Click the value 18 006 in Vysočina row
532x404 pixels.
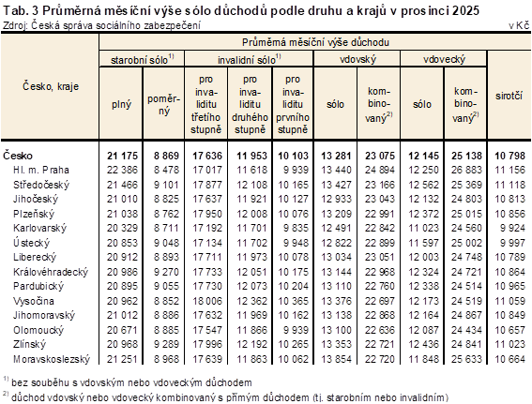[207, 301]
